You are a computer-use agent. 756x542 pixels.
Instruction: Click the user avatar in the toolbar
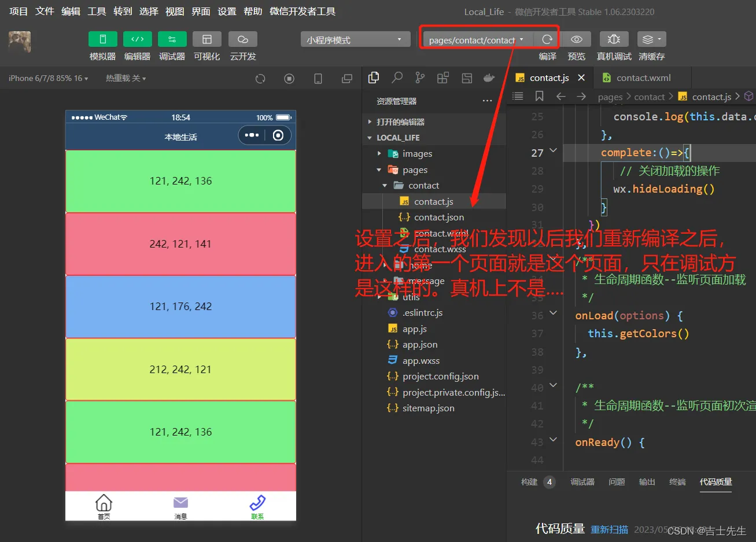(x=20, y=42)
